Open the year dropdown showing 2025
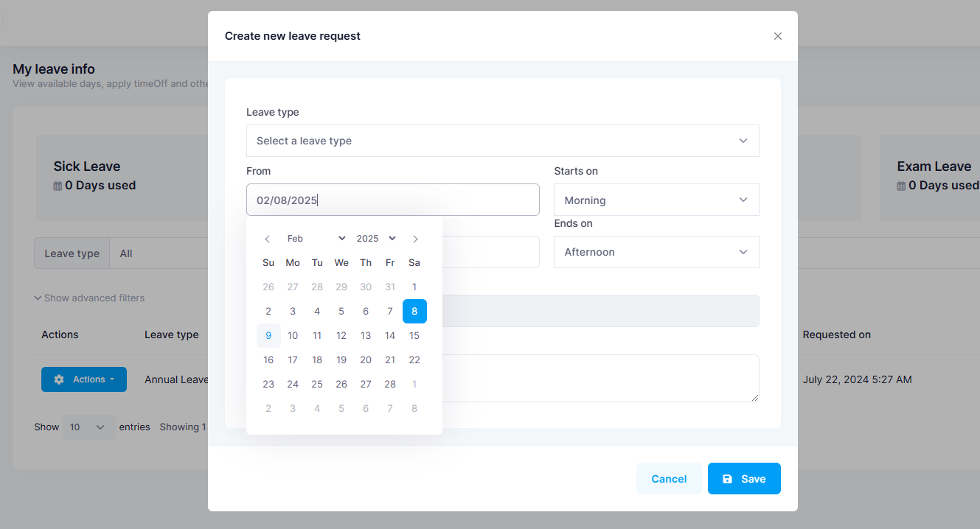The height and width of the screenshot is (529, 980). click(x=376, y=239)
